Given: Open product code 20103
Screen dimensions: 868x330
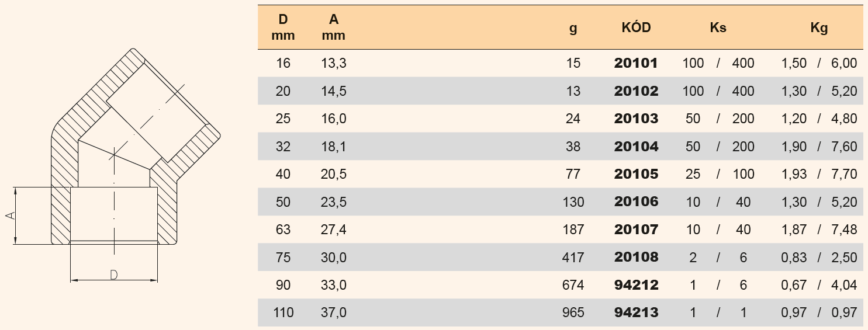Looking at the screenshot, I should [636, 119].
